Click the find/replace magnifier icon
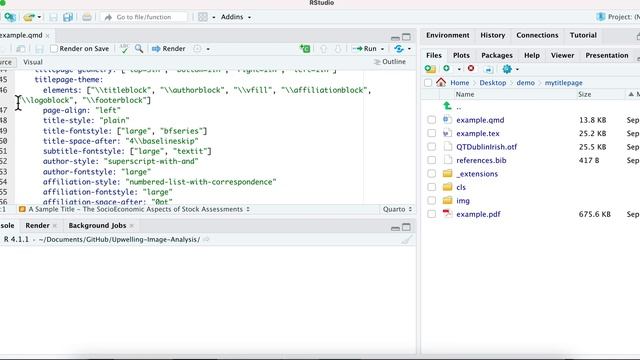 (139, 49)
